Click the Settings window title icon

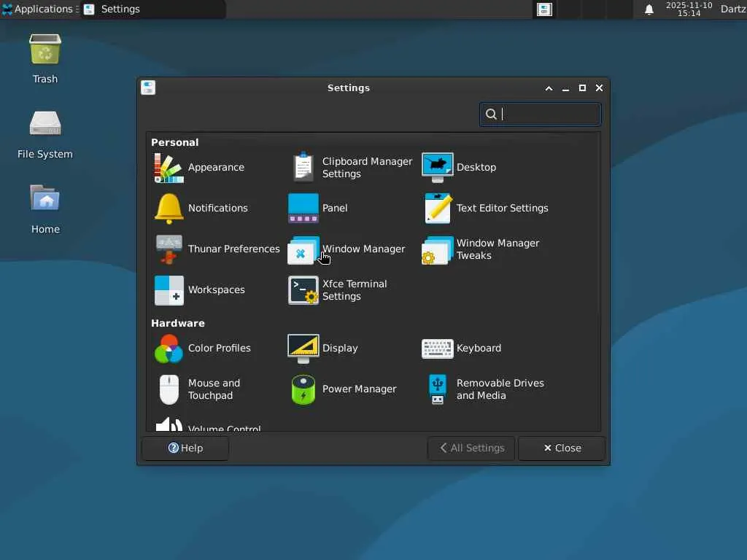click(148, 87)
